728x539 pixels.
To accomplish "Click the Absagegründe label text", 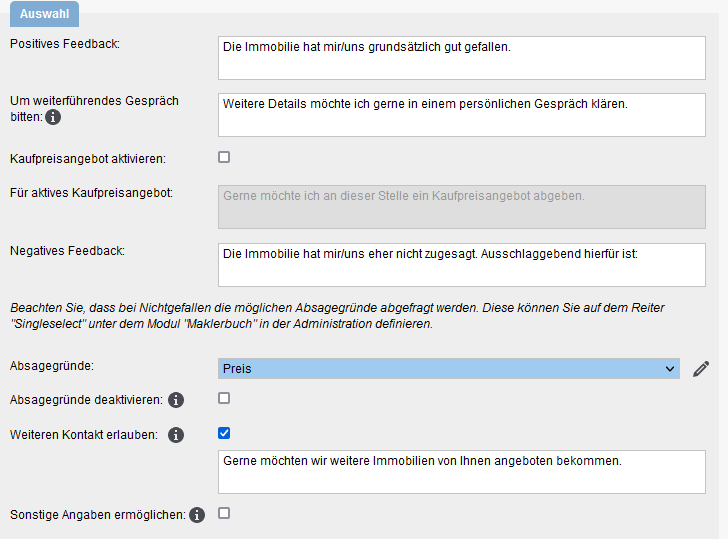I will 52,366.
